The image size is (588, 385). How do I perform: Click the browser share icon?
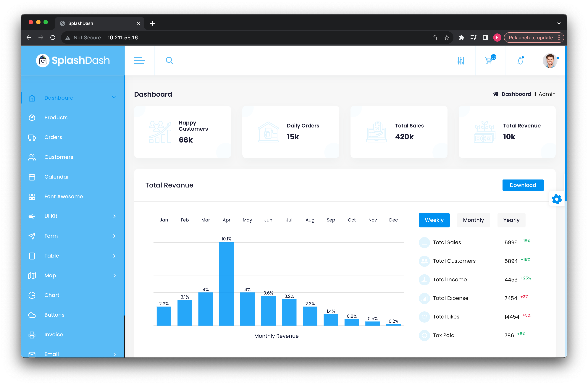pyautogui.click(x=435, y=38)
